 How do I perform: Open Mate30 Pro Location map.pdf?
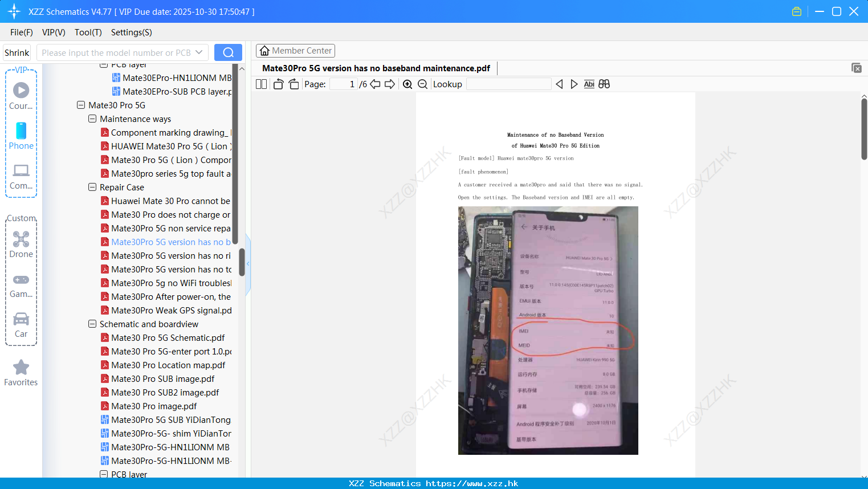163,365
